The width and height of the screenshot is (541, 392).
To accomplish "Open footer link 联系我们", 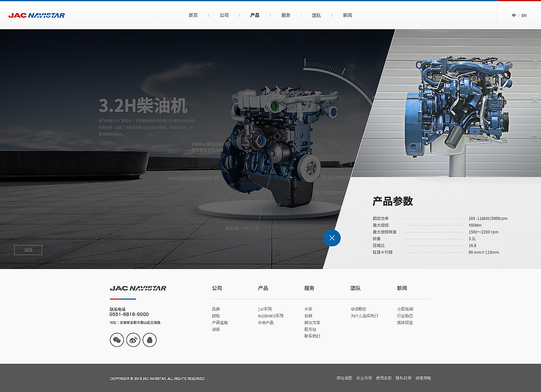I will tap(312, 336).
